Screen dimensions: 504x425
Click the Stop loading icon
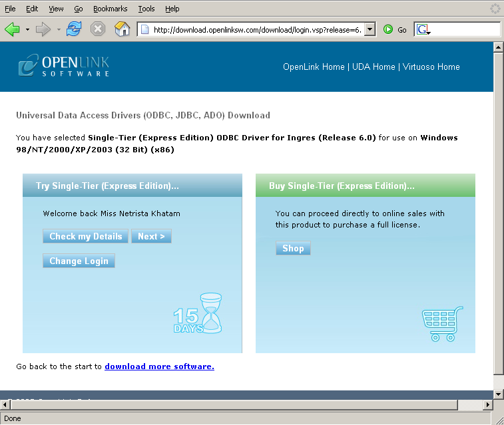click(x=98, y=29)
